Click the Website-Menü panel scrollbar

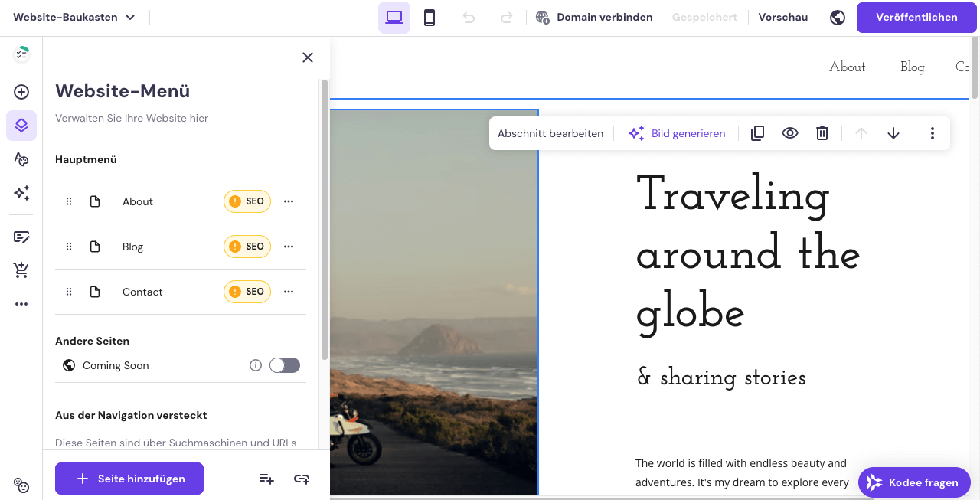tap(325, 220)
